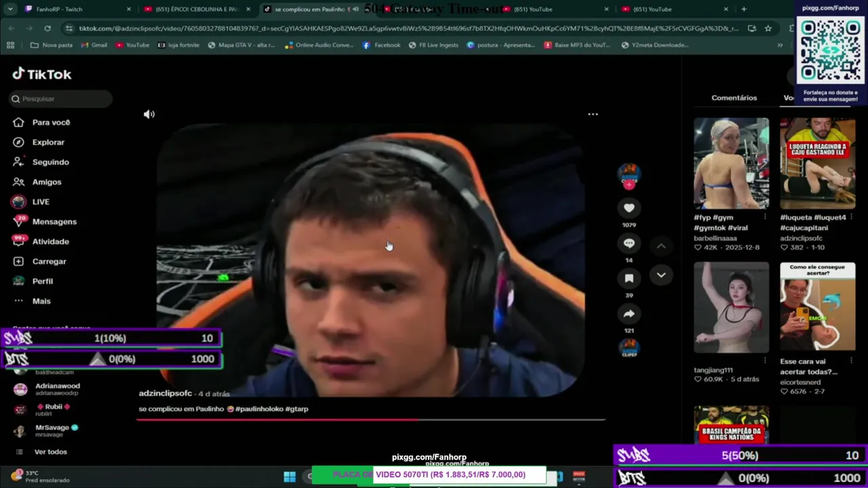Like the video with the heart icon
This screenshot has width=868, height=488.
(629, 208)
